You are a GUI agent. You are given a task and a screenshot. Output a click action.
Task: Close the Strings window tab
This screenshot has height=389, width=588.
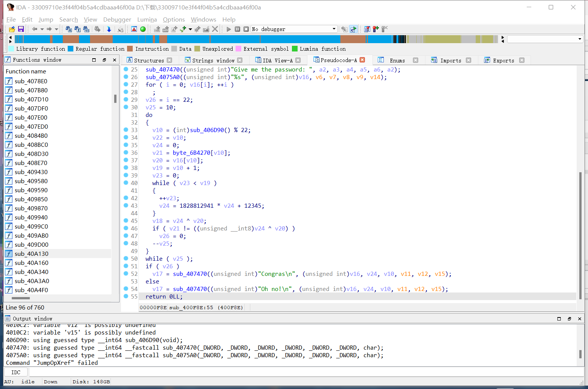tap(240, 60)
